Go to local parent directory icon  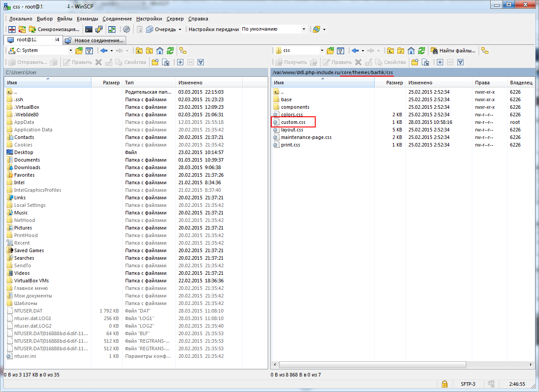[x=139, y=51]
